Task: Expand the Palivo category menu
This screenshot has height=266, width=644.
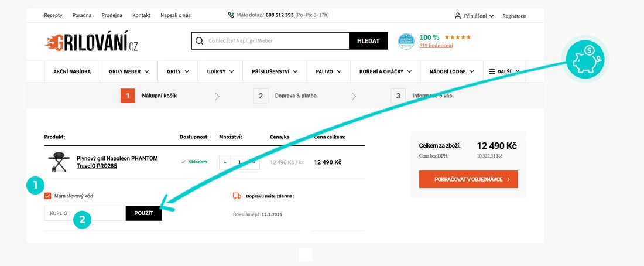Action: coord(328,71)
